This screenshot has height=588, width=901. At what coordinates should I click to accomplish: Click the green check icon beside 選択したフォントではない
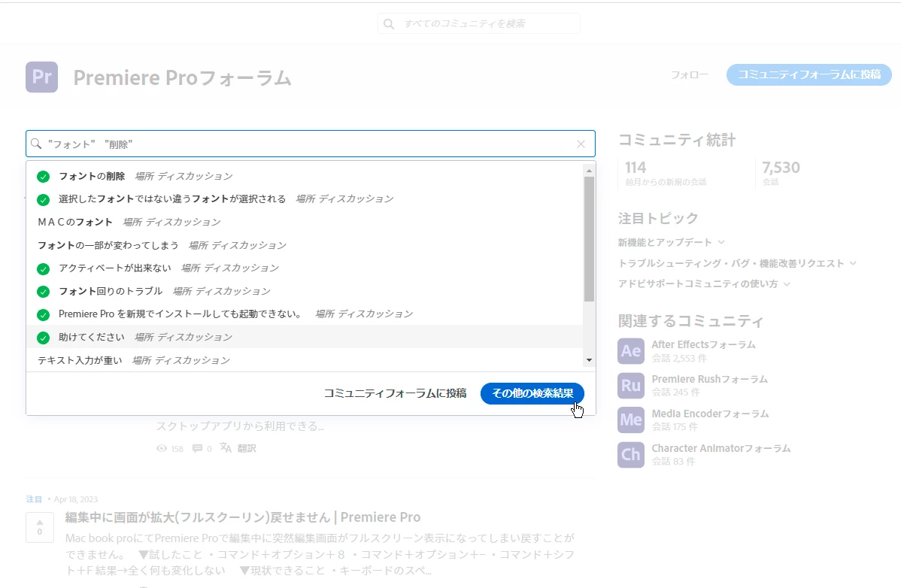(x=43, y=200)
